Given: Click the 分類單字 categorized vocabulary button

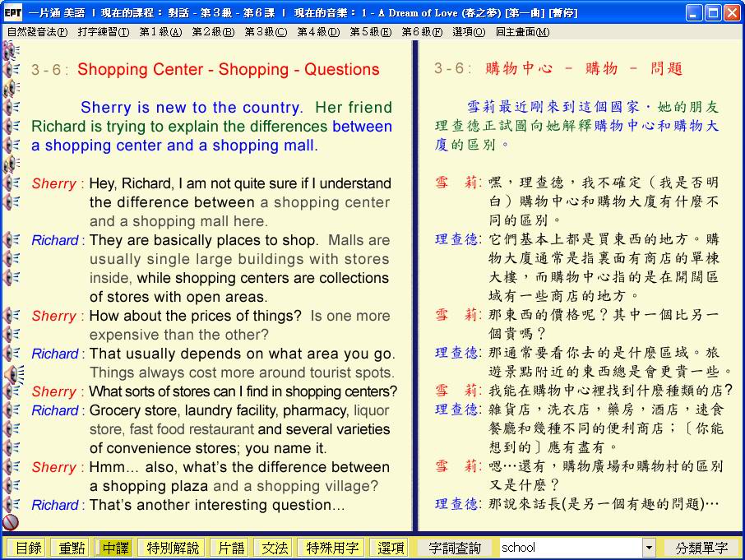Looking at the screenshot, I should (701, 548).
